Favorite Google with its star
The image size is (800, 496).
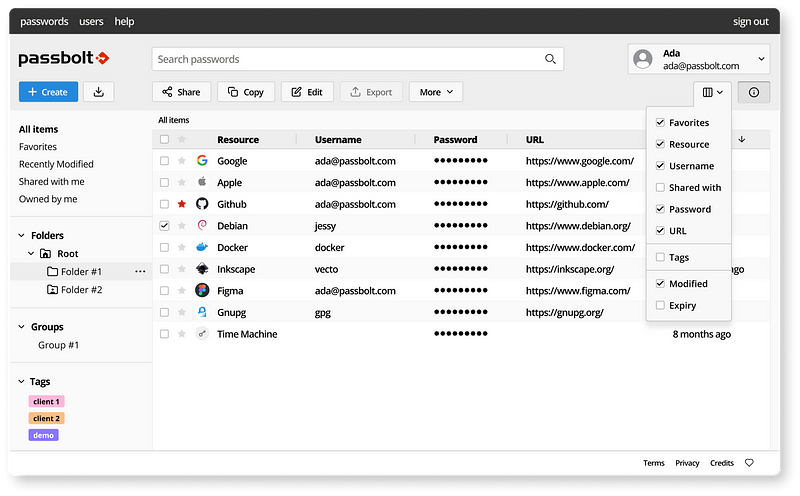pyautogui.click(x=182, y=161)
